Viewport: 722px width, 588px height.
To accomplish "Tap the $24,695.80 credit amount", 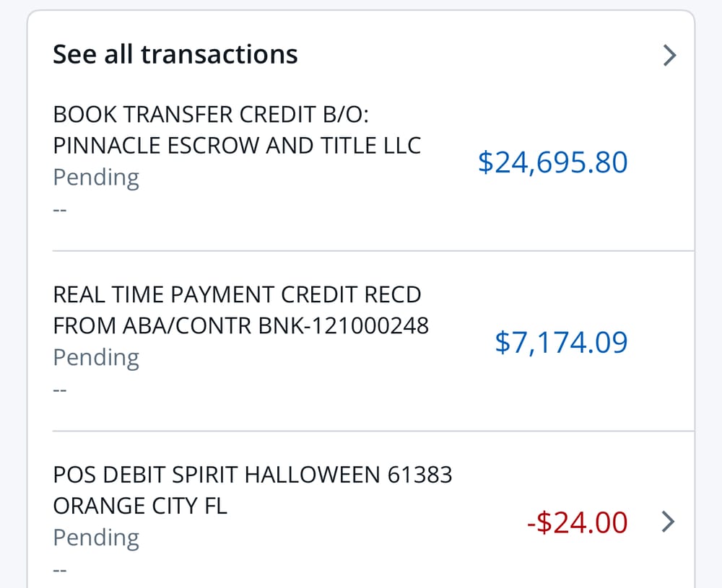I will (552, 162).
